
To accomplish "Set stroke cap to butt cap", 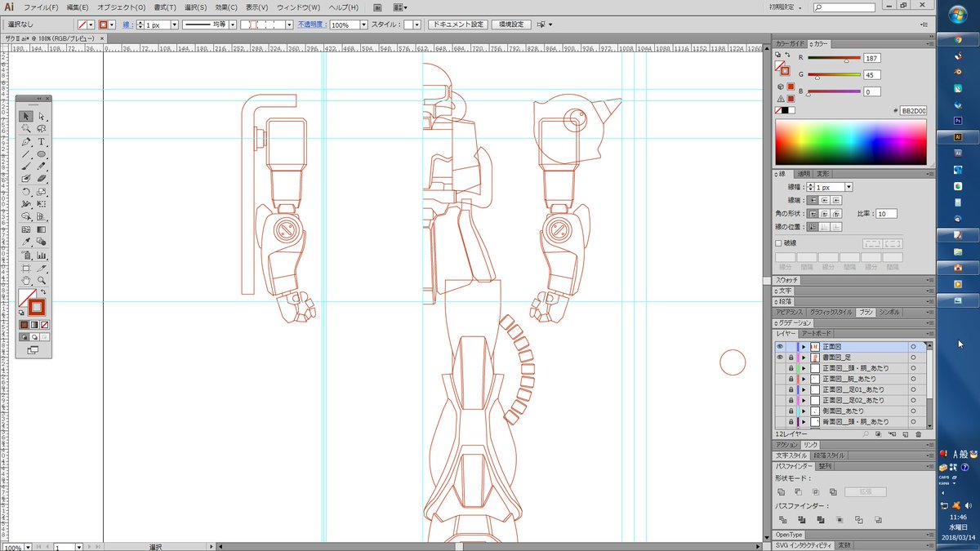I will 812,199.
